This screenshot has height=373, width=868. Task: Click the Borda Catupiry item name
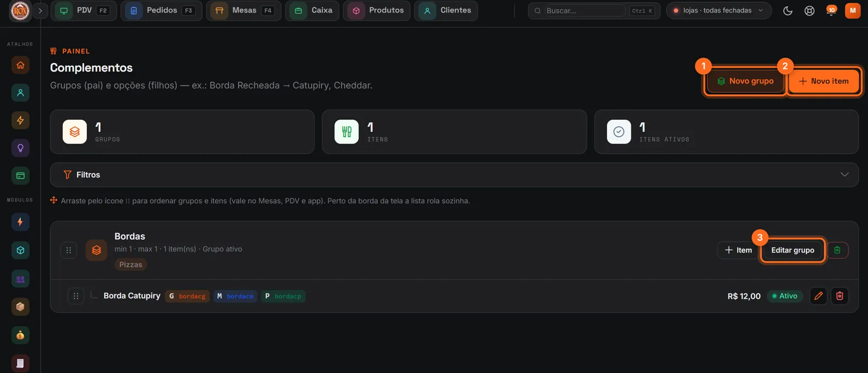tap(132, 295)
